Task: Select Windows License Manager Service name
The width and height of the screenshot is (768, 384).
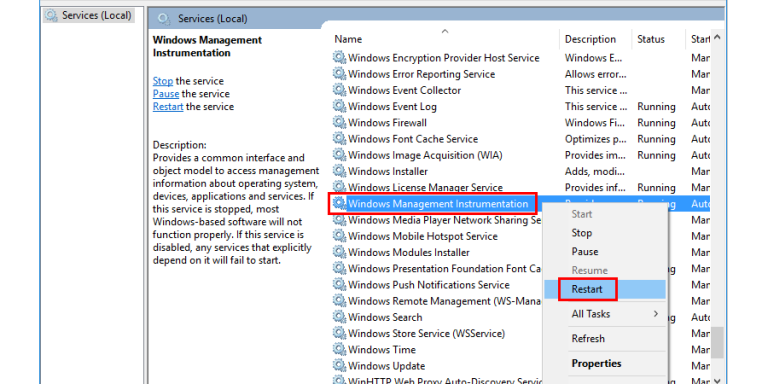Action: pyautogui.click(x=425, y=188)
